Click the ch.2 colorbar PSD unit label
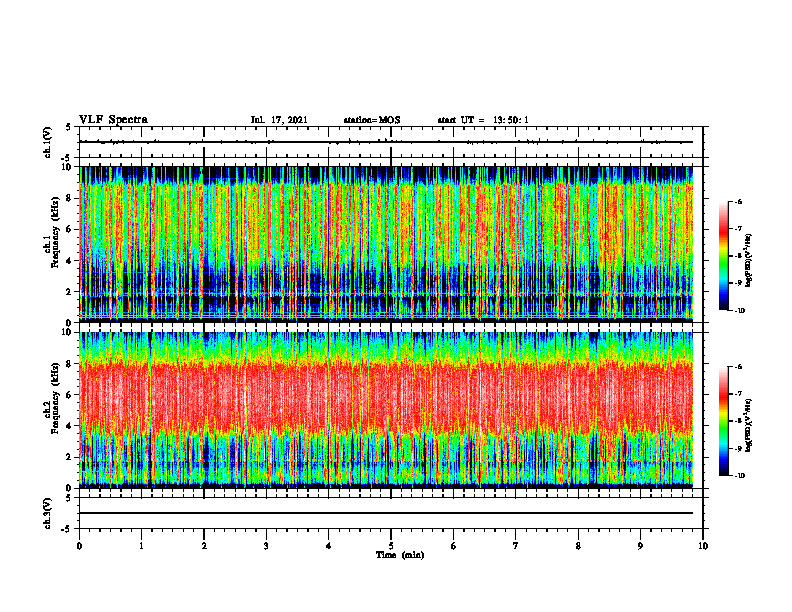 click(x=749, y=425)
